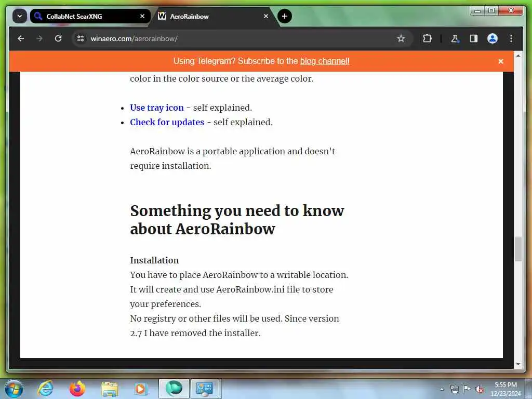Click the scrollbar up arrow
This screenshot has width=532, height=399.
pos(518,55)
